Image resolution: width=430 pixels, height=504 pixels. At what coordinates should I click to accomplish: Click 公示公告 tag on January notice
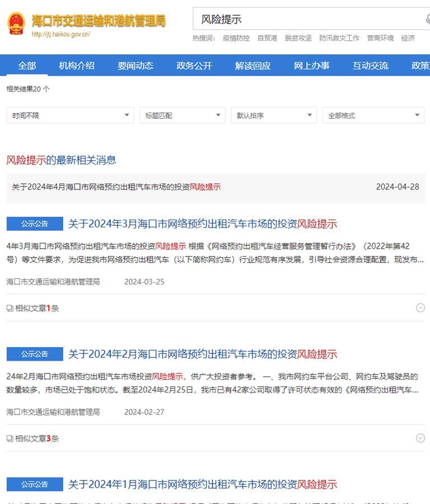point(35,484)
